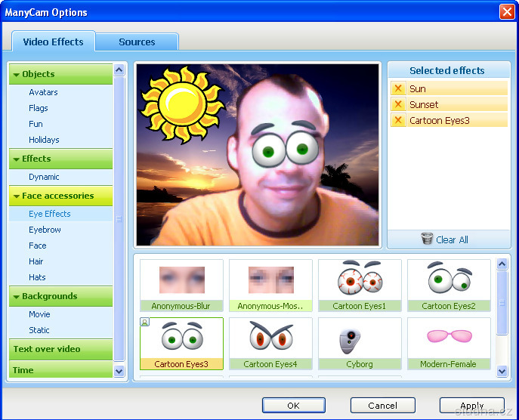The height and width of the screenshot is (420, 519).
Task: Click the category list scrollbar thumb
Action: [119, 219]
